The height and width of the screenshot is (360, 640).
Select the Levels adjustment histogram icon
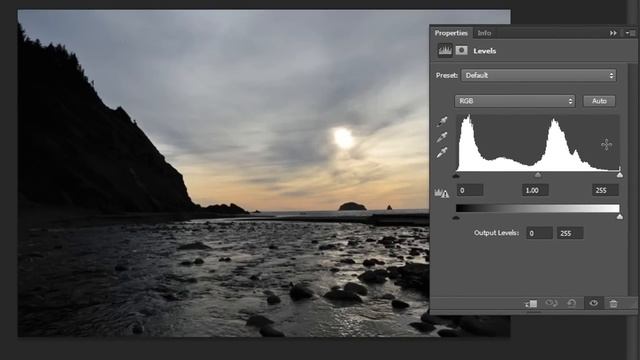coord(445,51)
